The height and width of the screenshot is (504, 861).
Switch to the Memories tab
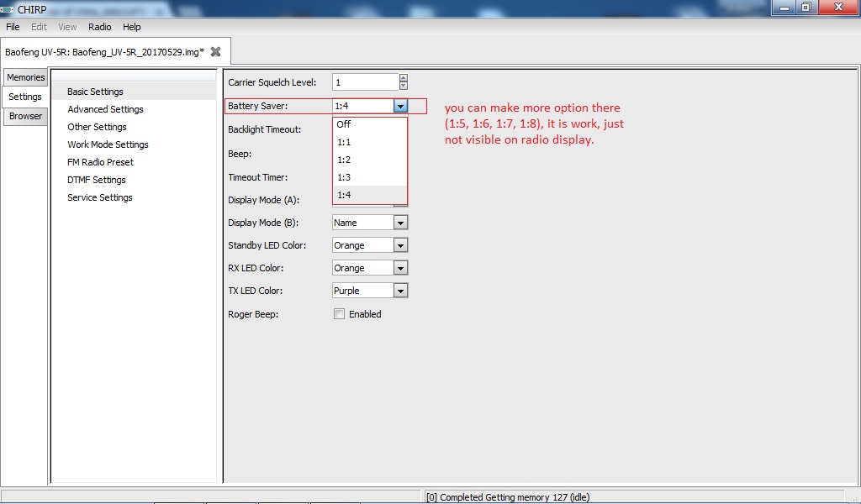(x=26, y=77)
